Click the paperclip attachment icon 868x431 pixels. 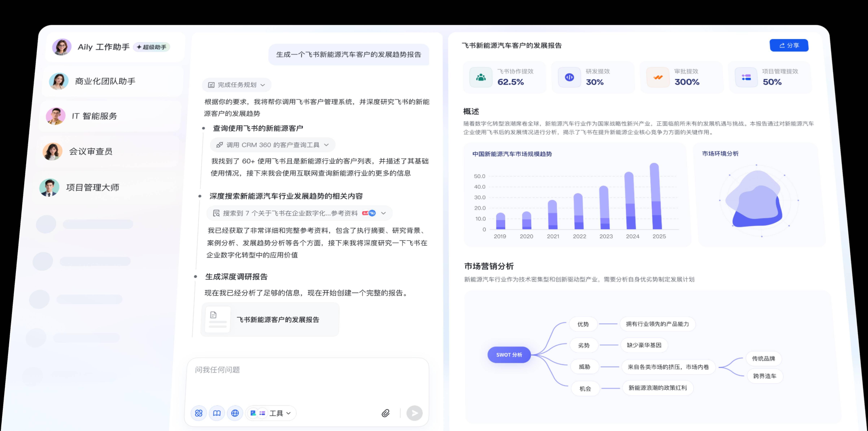(386, 413)
